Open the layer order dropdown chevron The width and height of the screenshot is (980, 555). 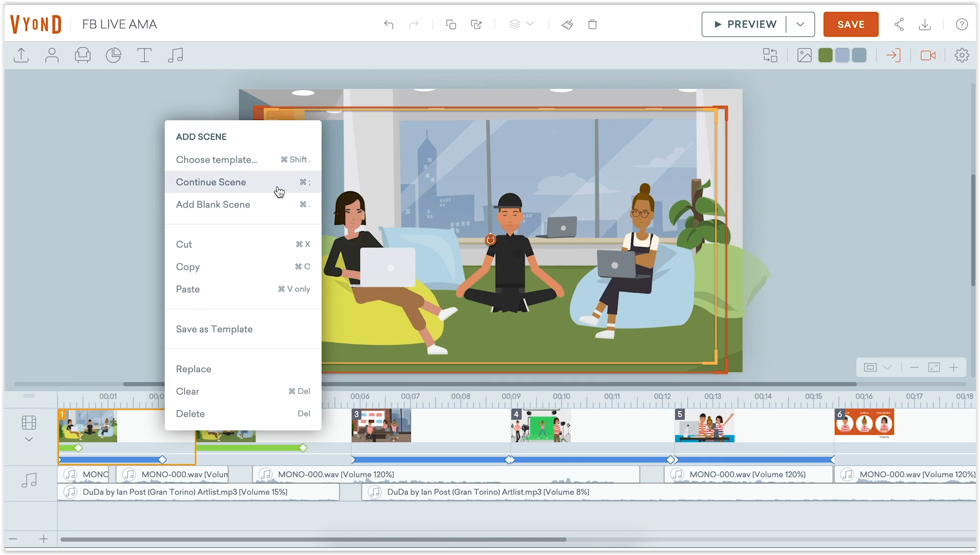(530, 24)
